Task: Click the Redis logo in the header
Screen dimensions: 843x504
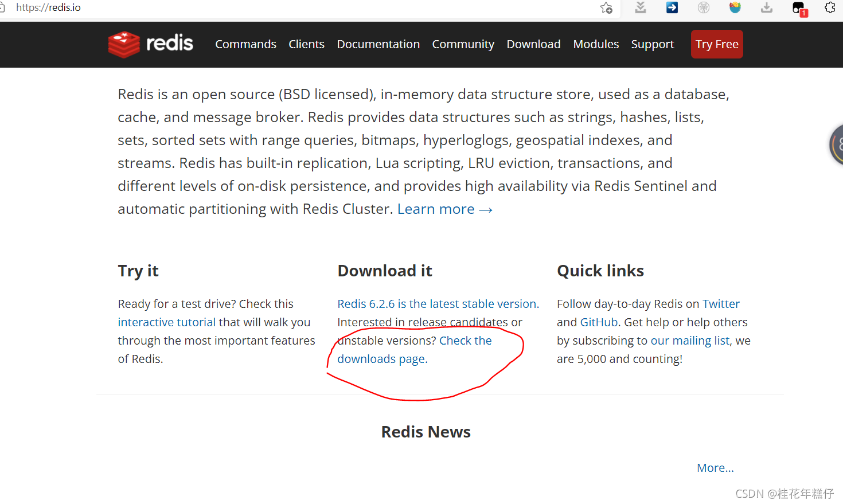Action: 150,44
